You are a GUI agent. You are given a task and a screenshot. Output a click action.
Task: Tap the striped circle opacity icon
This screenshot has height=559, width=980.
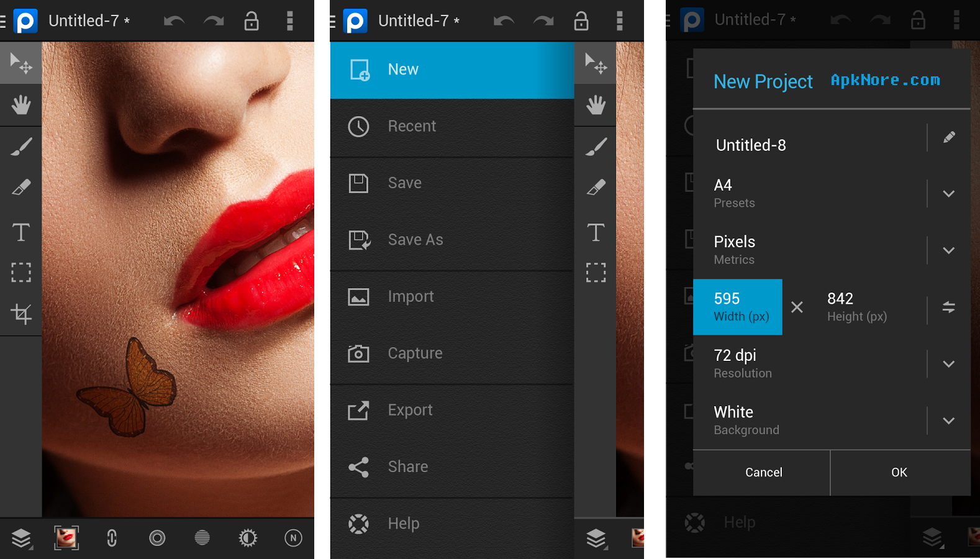202,538
